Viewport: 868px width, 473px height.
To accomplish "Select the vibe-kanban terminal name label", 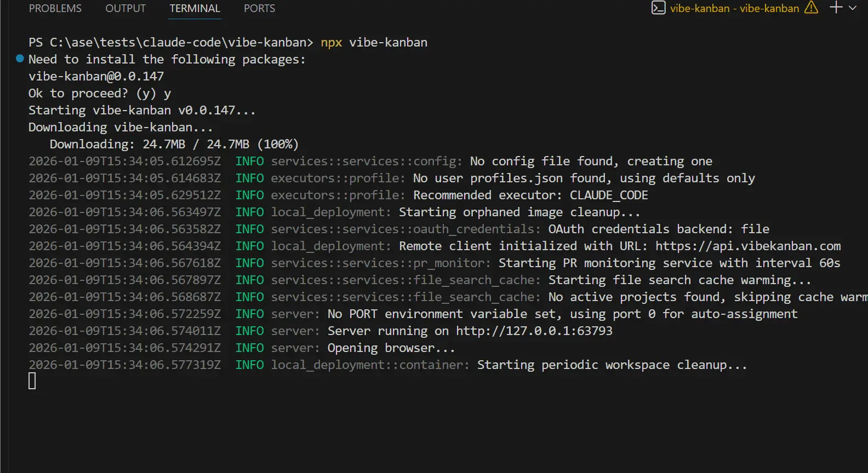I will [x=734, y=9].
